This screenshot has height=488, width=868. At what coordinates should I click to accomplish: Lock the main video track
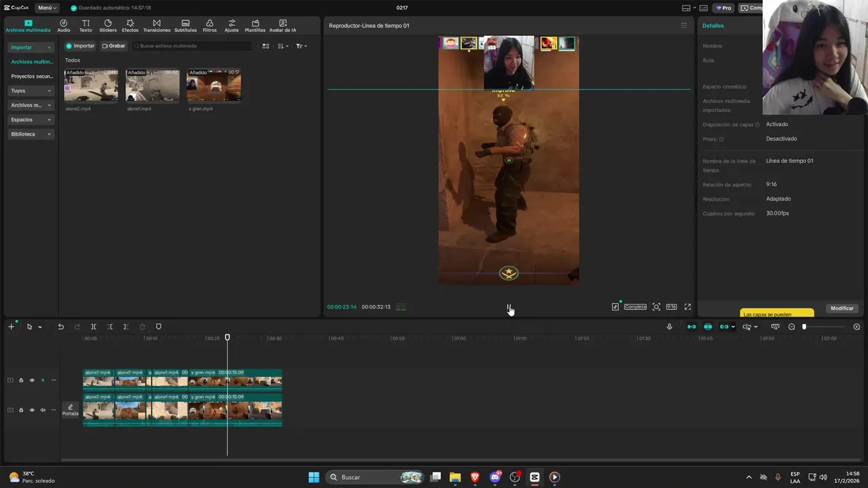click(x=21, y=410)
